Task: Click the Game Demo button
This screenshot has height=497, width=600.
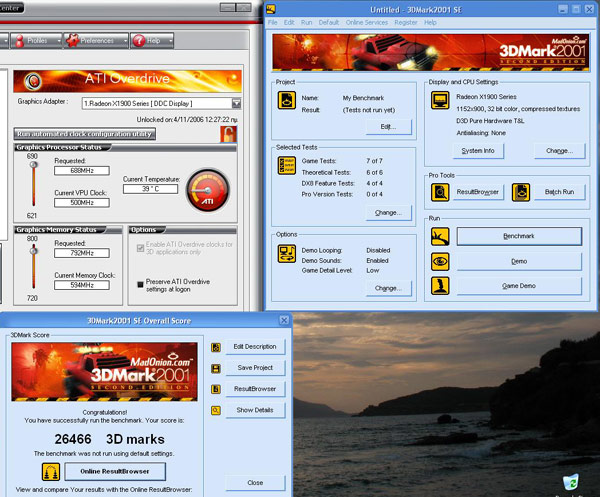Action: (519, 286)
